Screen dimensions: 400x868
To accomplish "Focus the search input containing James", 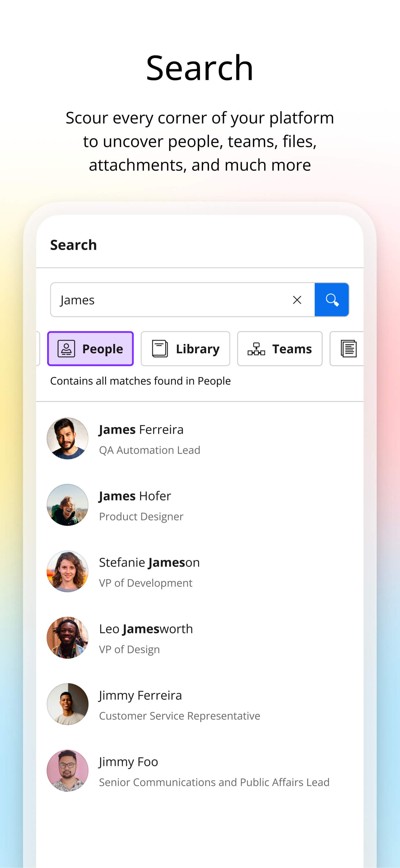I will tap(182, 300).
